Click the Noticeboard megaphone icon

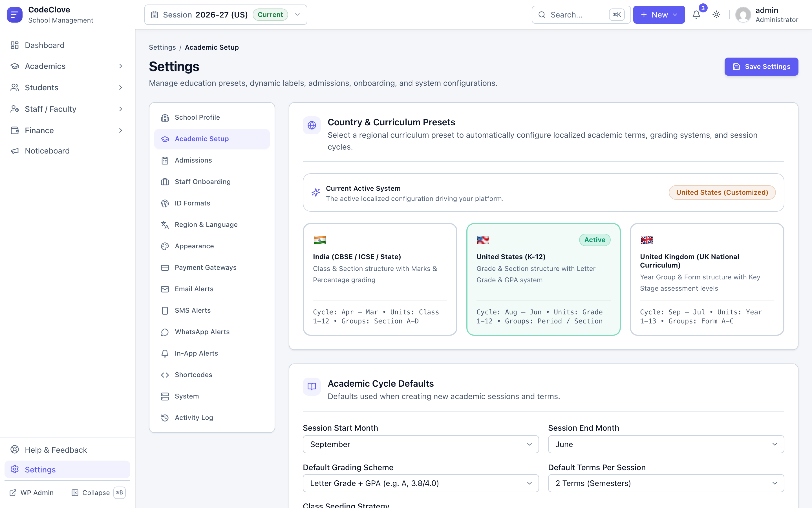(x=14, y=151)
